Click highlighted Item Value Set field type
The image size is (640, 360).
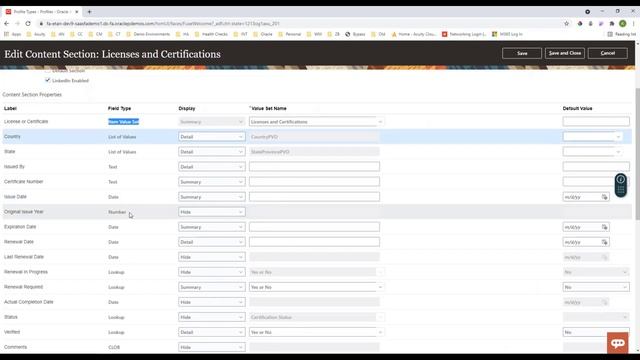tap(123, 122)
